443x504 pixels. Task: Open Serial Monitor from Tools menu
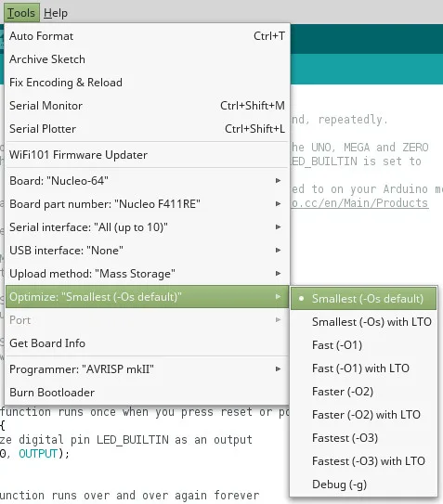click(147, 106)
